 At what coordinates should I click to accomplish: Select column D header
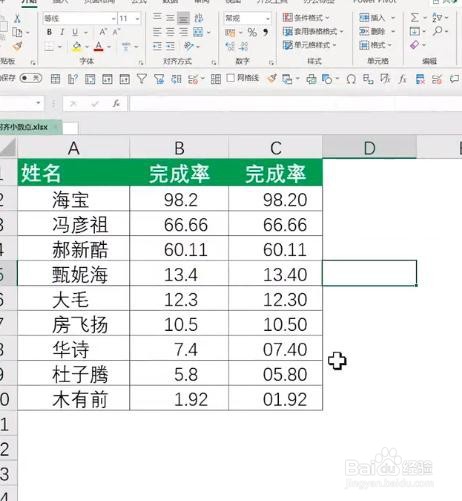click(x=369, y=148)
